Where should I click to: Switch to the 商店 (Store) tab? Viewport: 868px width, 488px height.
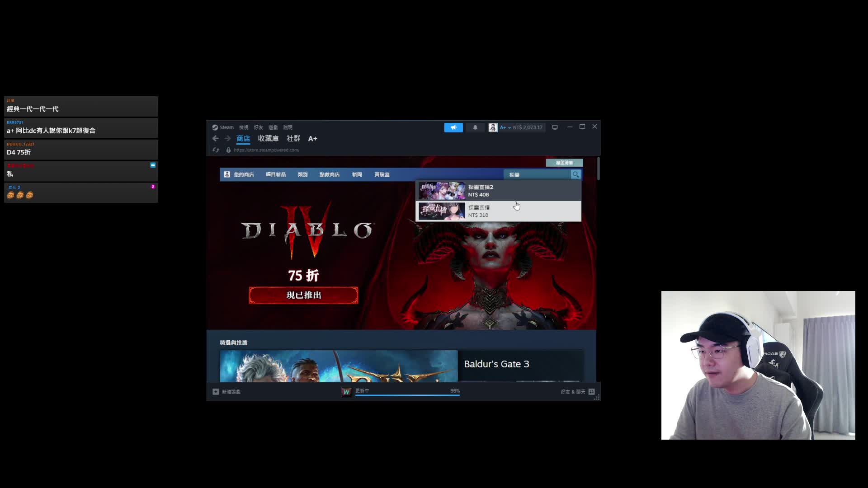243,139
